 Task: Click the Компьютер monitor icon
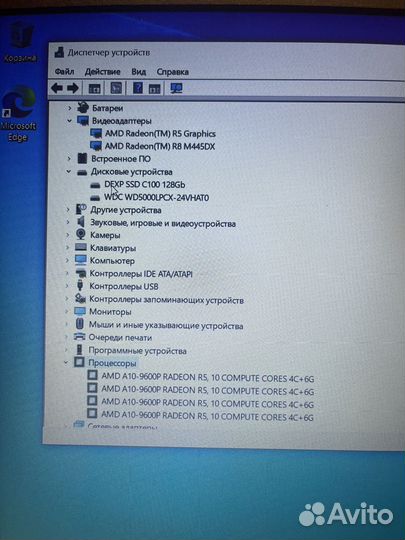(81, 260)
